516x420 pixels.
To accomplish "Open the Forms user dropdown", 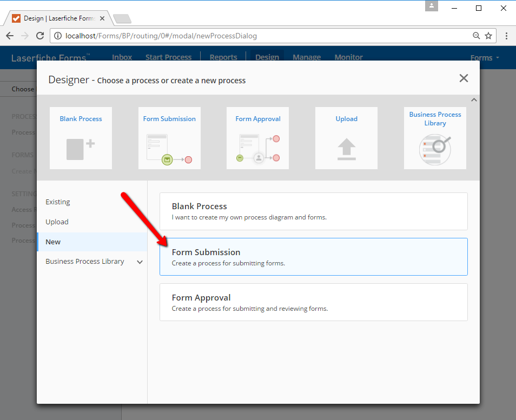I will point(484,58).
